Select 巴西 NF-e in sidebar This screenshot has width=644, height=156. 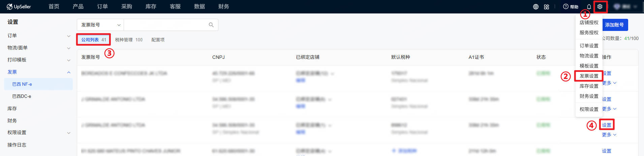(39, 84)
